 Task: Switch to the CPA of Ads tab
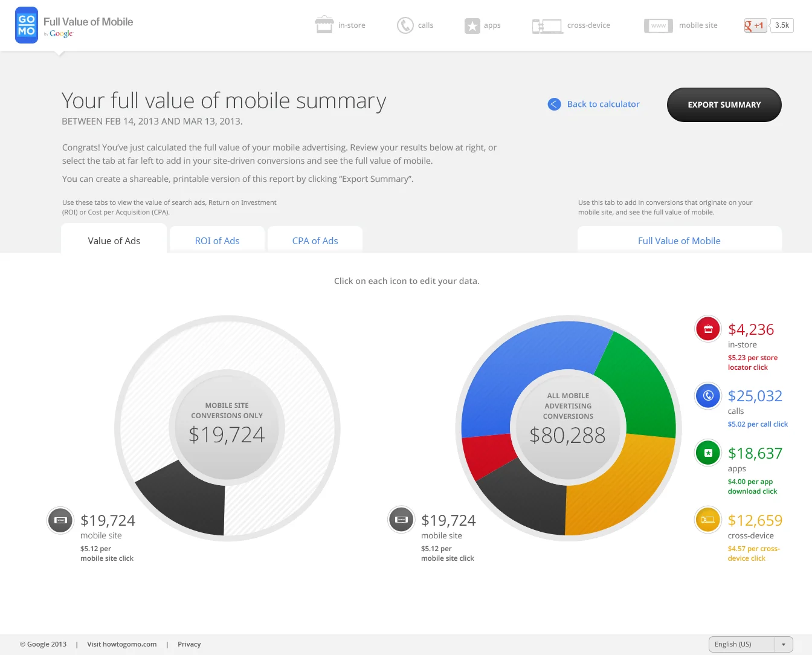pos(315,240)
